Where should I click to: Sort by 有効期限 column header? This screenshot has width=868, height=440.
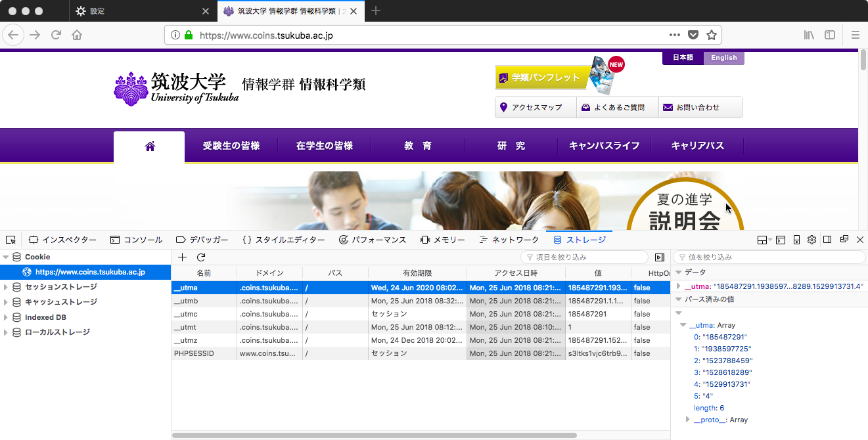tap(417, 273)
